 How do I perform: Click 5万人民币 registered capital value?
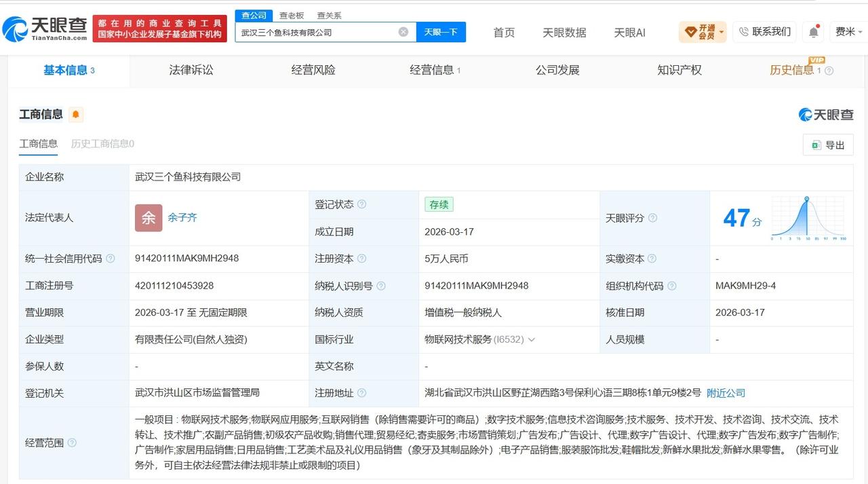(x=446, y=259)
